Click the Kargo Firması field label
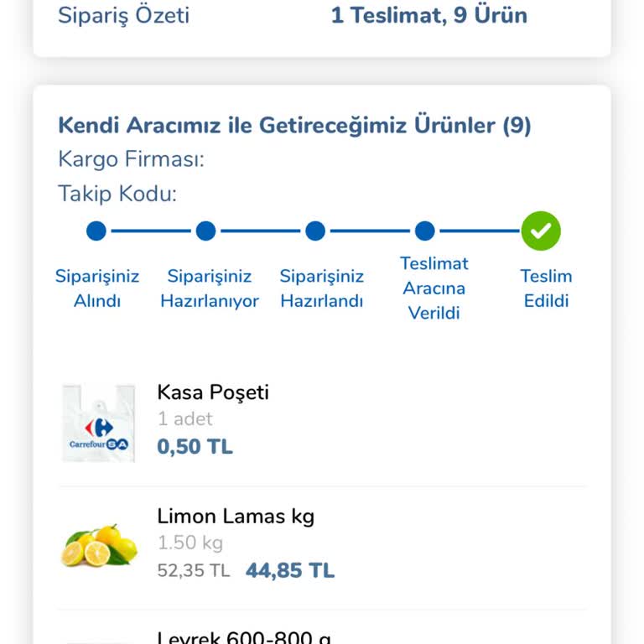 (x=131, y=159)
